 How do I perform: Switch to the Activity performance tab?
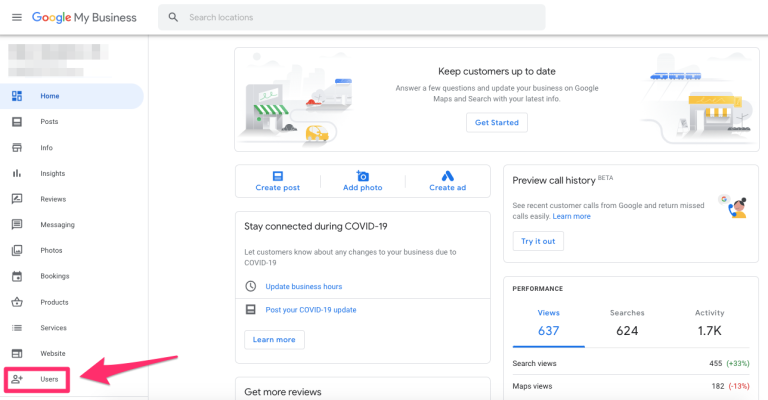click(709, 323)
